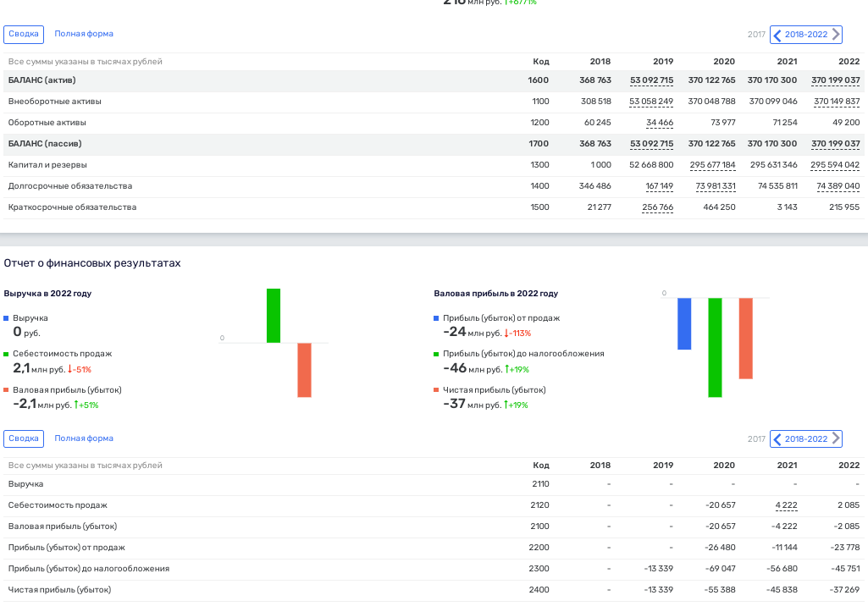Click the green Себестоимость продаж legend square
868x612 pixels.
point(6,354)
